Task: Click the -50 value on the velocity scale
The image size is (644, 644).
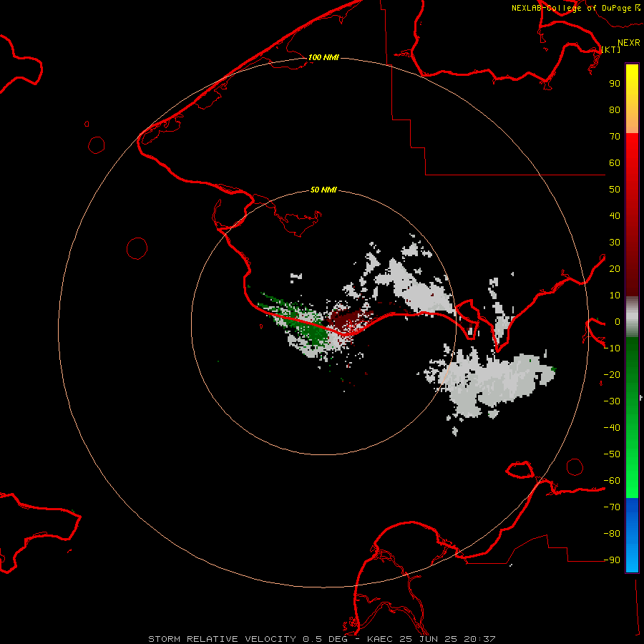Action: coord(612,454)
